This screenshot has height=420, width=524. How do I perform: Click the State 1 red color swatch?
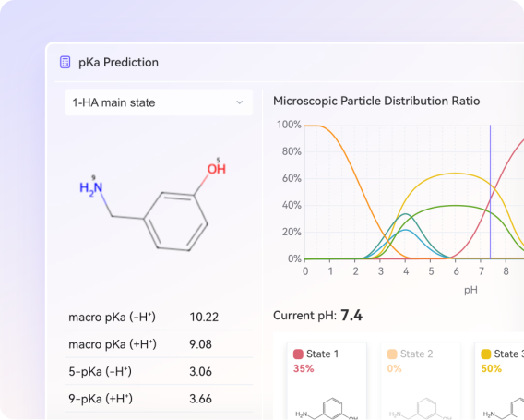point(298,354)
